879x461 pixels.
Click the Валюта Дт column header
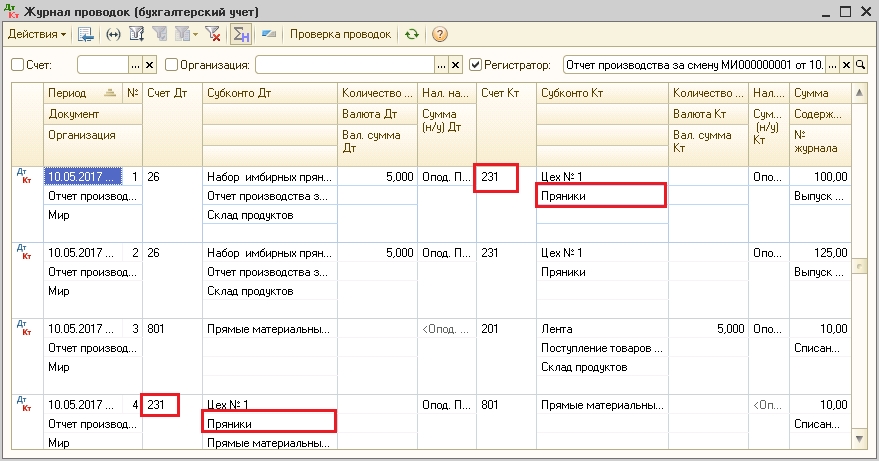(377, 114)
